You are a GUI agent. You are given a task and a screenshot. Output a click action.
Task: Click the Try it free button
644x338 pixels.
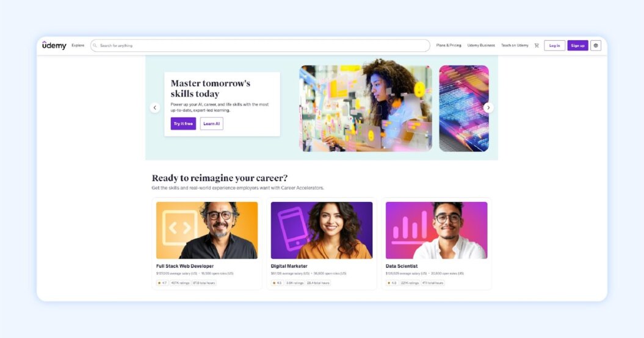[x=183, y=124]
